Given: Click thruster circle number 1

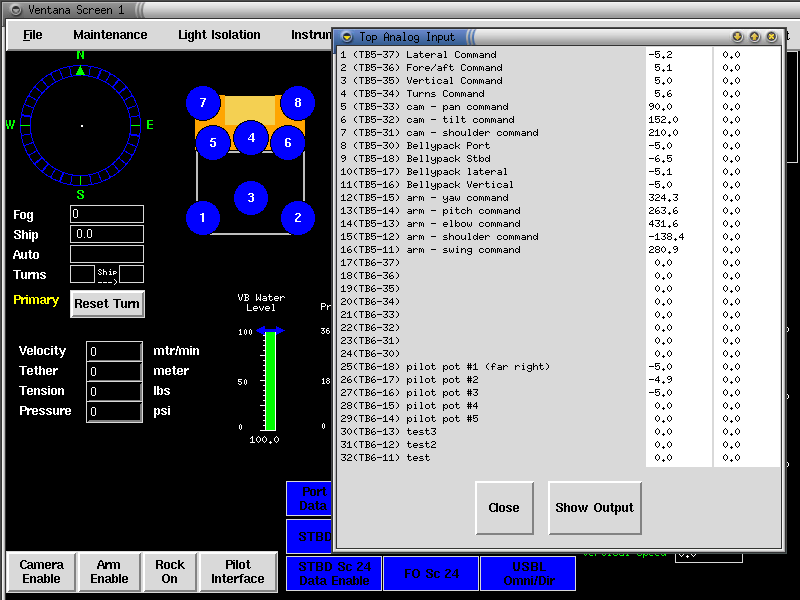Looking at the screenshot, I should point(203,218).
